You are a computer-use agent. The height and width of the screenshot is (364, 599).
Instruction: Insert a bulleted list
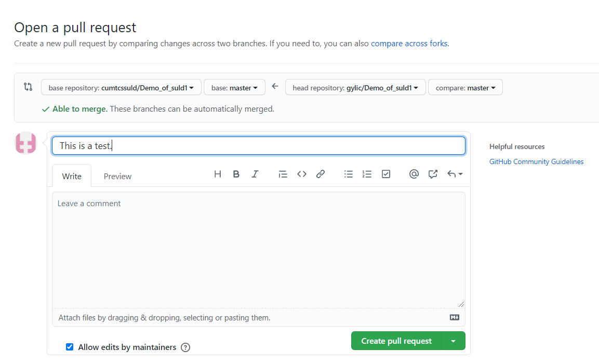pyautogui.click(x=349, y=174)
